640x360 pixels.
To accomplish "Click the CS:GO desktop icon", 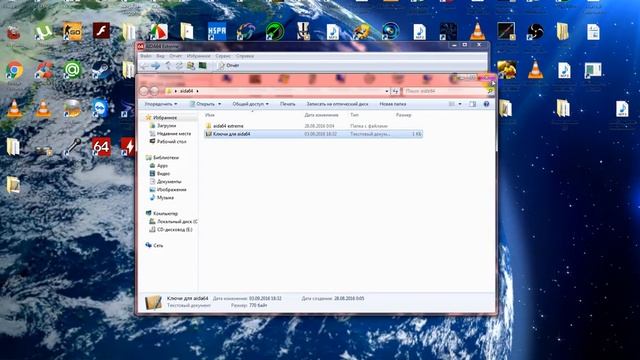I will click(72, 32).
